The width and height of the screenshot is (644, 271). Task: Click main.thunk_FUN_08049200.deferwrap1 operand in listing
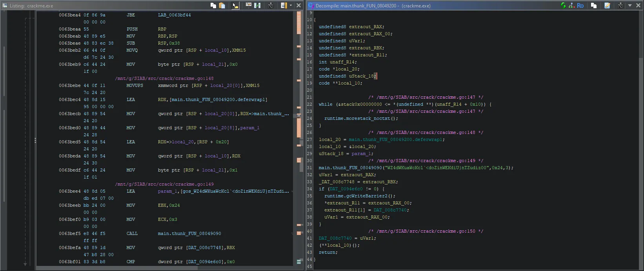point(219,99)
